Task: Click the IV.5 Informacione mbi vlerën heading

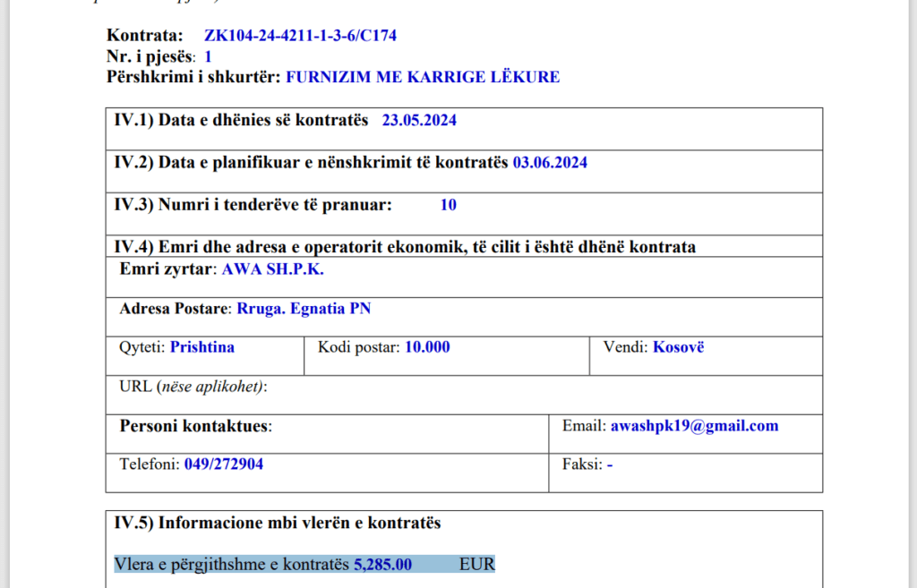Action: 278,523
